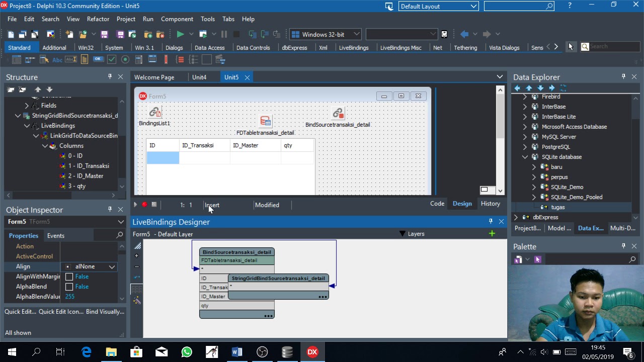Expand the Firebird node in Data Explorer
Image resolution: width=644 pixels, height=362 pixels.
pos(525,97)
